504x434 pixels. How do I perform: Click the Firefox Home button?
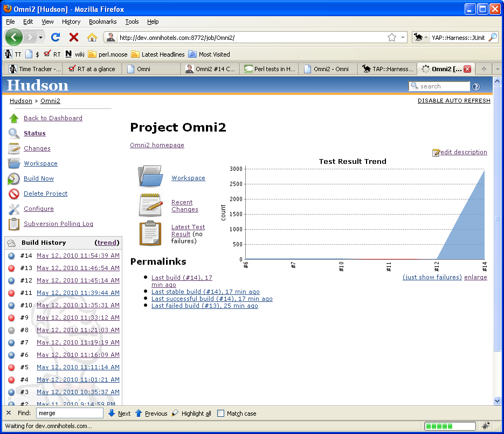[92, 37]
